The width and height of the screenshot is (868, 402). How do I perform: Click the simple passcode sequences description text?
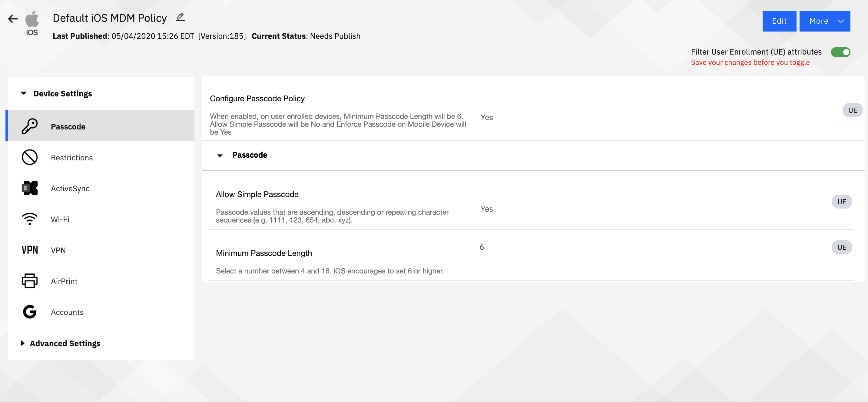click(332, 216)
